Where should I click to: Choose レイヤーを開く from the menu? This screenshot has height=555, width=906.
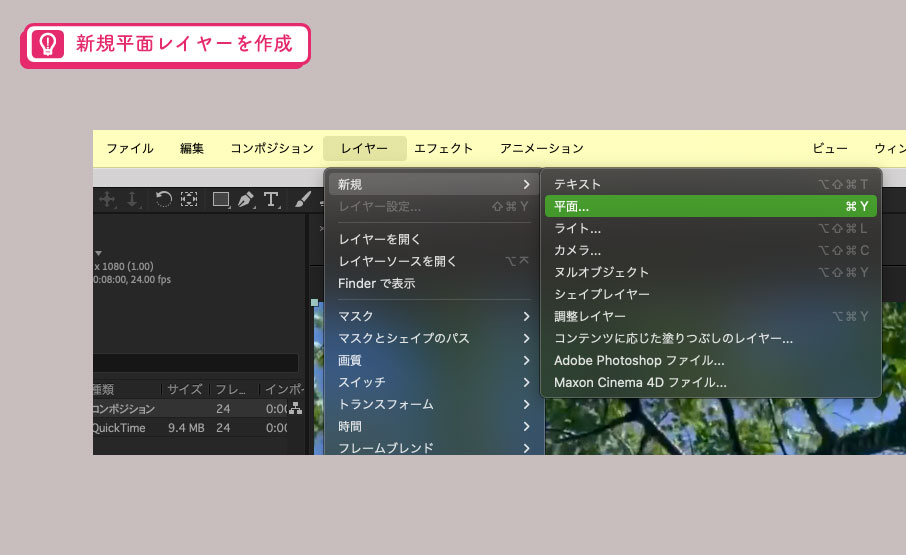click(434, 239)
